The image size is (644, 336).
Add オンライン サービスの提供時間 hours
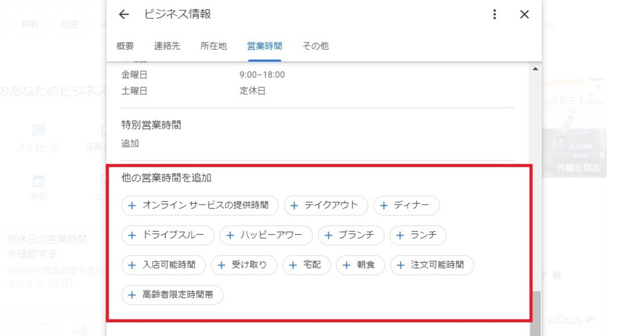[x=200, y=205]
